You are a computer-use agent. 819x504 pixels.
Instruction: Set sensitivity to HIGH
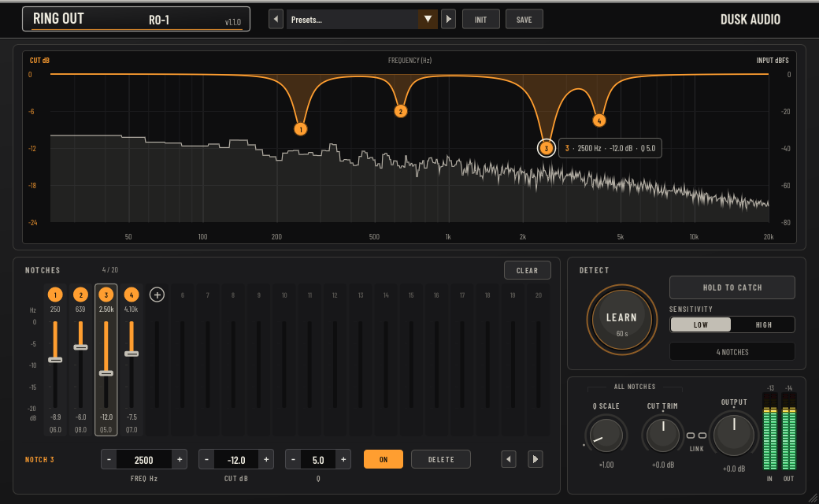point(763,325)
